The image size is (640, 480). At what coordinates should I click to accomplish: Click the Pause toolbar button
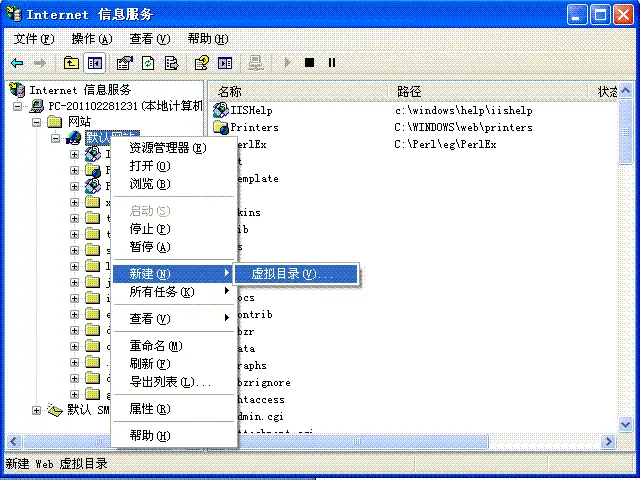[332, 63]
